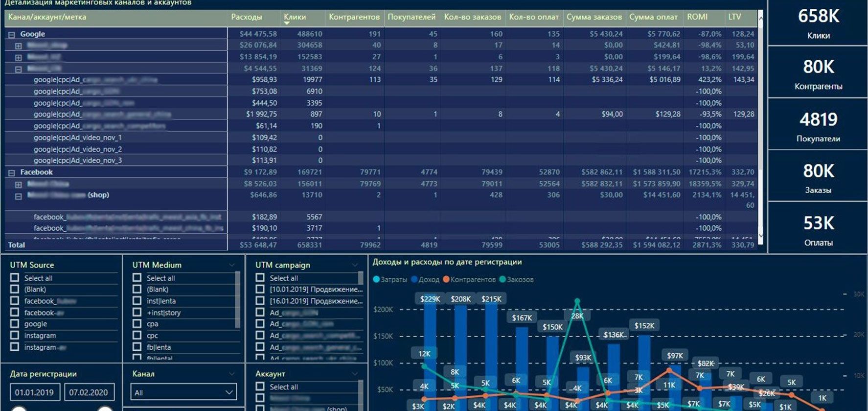Viewport: 868px width, 411px height.
Task: Tick the [10.01.2019] Продвижение campaign checkbox
Action: click(x=260, y=289)
